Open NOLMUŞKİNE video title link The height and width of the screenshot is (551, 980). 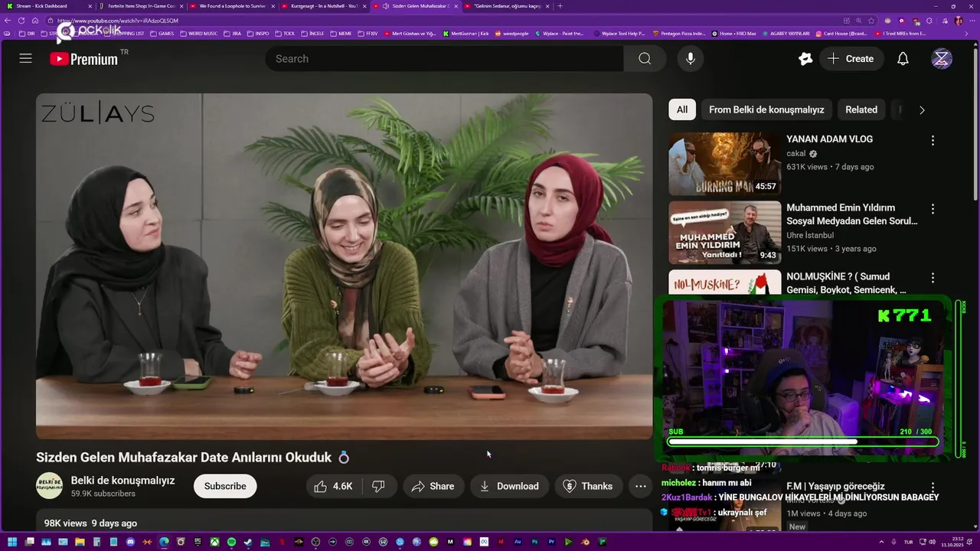coord(846,283)
